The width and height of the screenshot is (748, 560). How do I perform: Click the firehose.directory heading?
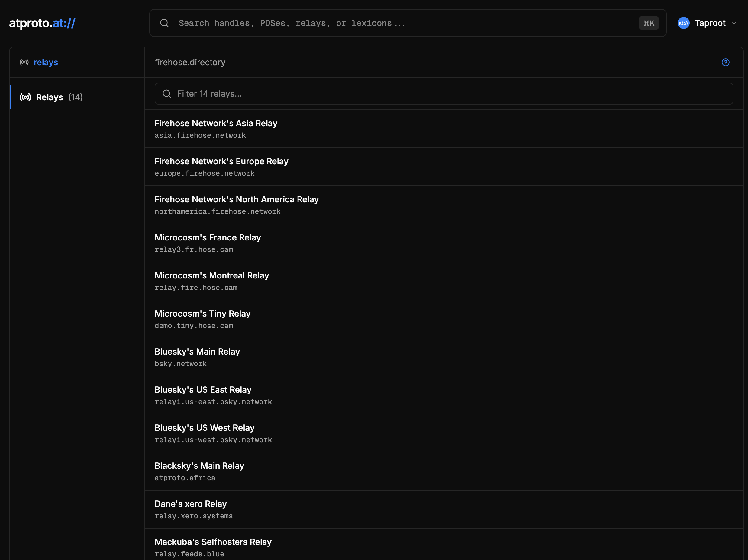click(x=190, y=62)
